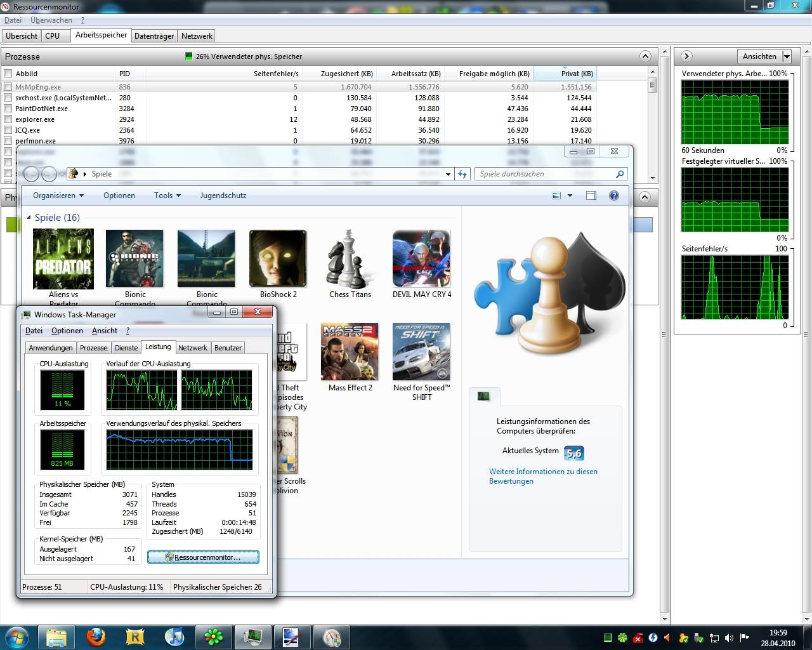Image resolution: width=812 pixels, height=650 pixels.
Task: Click the search magnifier in Spiele durchsuchen box
Action: click(x=620, y=174)
